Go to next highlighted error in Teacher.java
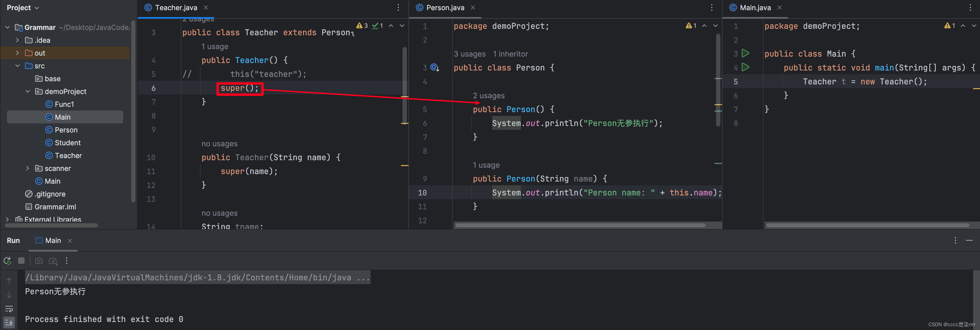 point(402,26)
